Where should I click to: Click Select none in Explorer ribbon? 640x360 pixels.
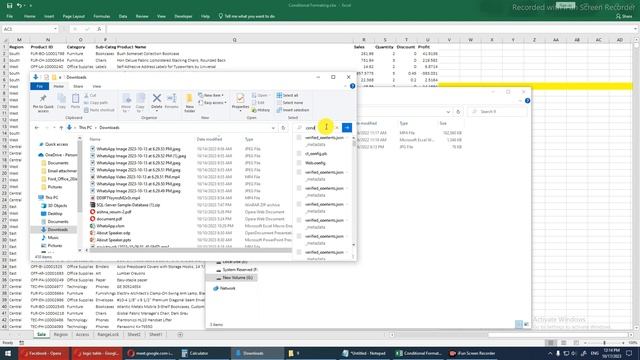[x=290, y=102]
